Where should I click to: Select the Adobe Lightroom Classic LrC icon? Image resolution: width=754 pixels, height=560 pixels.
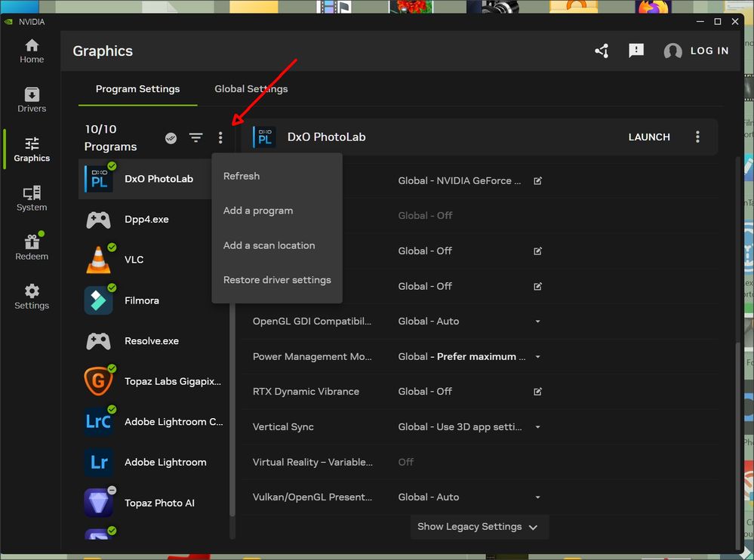tap(99, 422)
